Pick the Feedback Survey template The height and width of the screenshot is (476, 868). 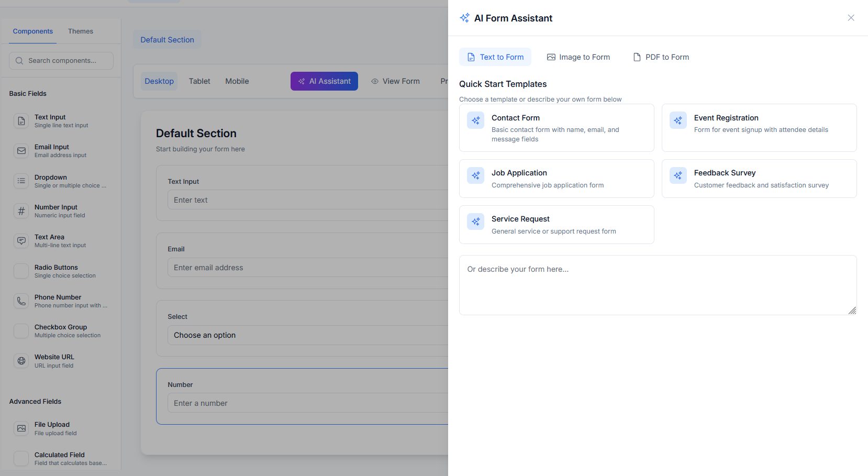click(759, 179)
